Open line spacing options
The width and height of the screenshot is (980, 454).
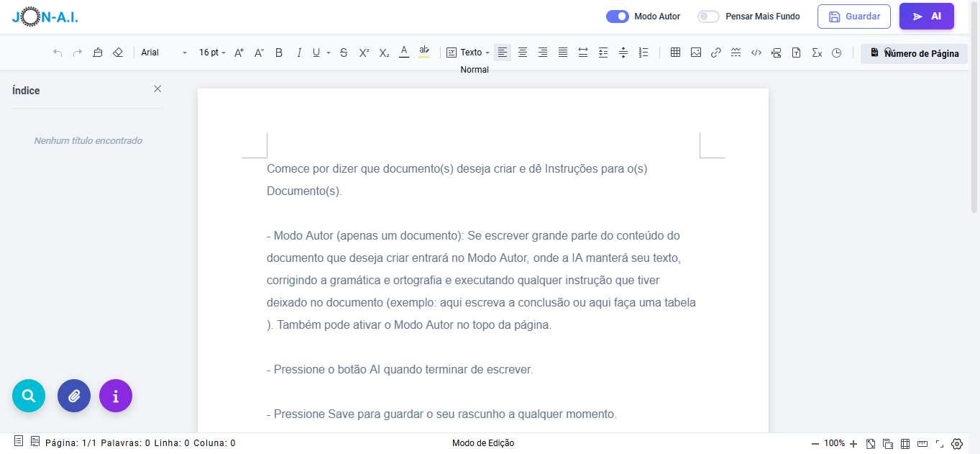623,53
